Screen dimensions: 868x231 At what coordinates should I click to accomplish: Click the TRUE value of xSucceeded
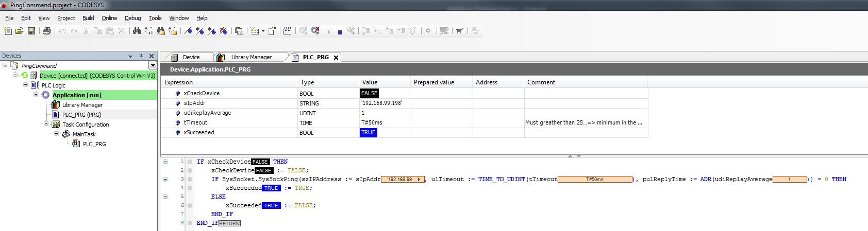pyautogui.click(x=368, y=132)
